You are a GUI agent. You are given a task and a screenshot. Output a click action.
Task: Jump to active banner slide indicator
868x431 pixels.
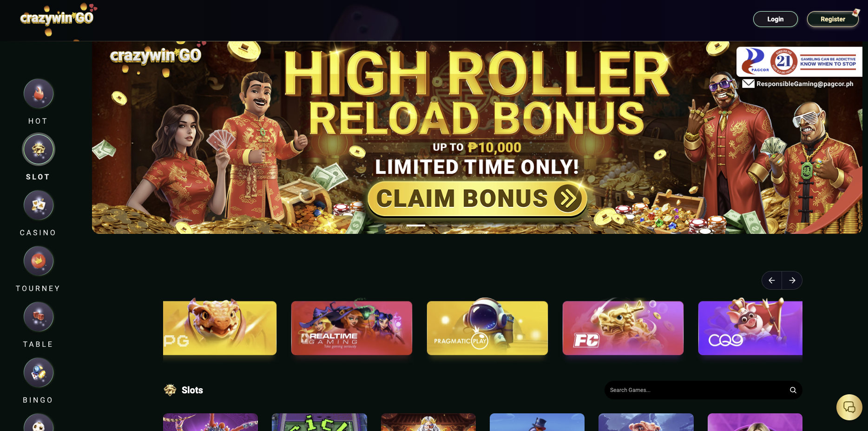[416, 225]
